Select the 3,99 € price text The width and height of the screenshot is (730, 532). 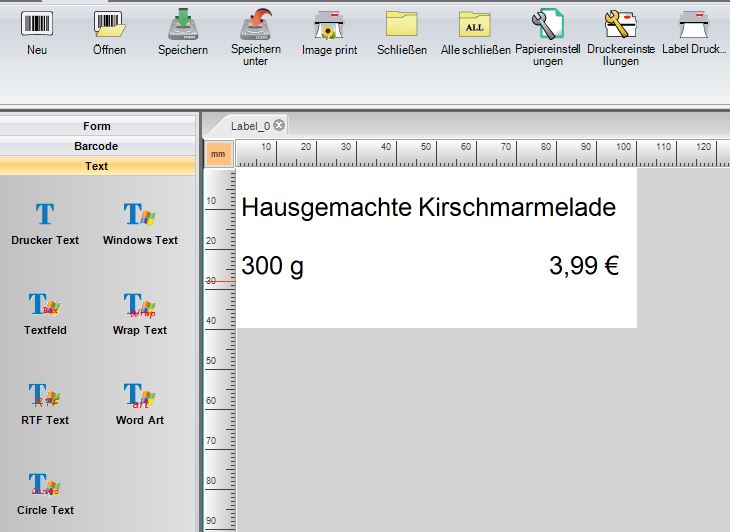[584, 266]
